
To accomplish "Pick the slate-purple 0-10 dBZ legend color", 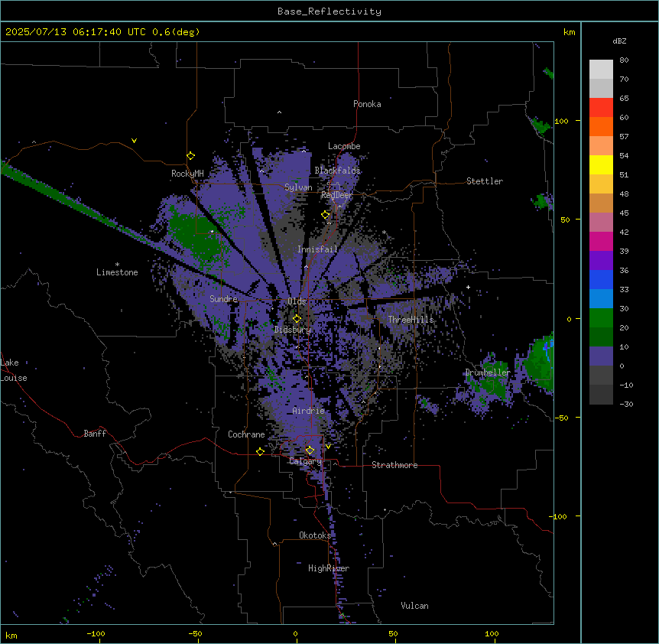I will [x=601, y=356].
